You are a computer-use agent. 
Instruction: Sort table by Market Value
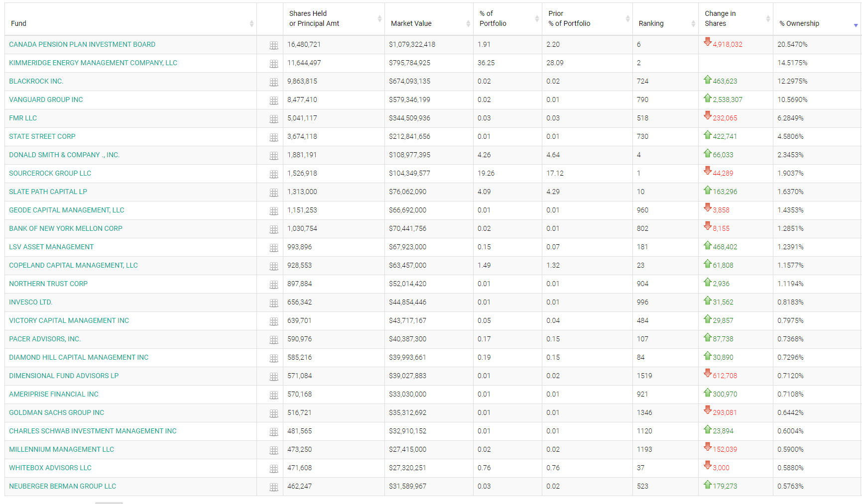tap(429, 19)
